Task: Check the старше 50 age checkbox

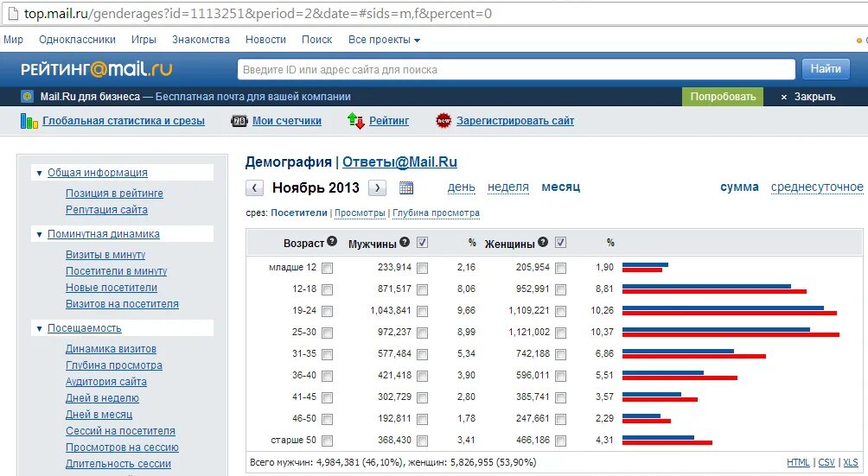Action: [327, 441]
